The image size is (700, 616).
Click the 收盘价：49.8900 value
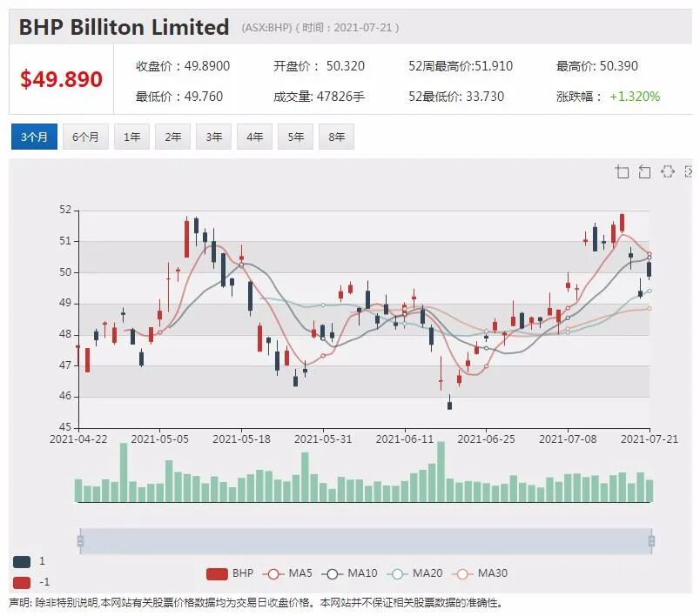coord(183,66)
